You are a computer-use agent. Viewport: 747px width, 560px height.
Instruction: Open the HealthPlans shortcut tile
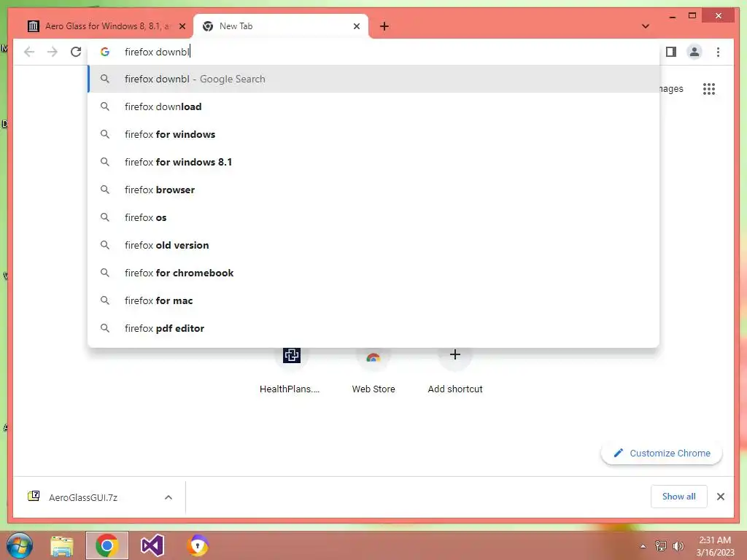[x=291, y=370]
